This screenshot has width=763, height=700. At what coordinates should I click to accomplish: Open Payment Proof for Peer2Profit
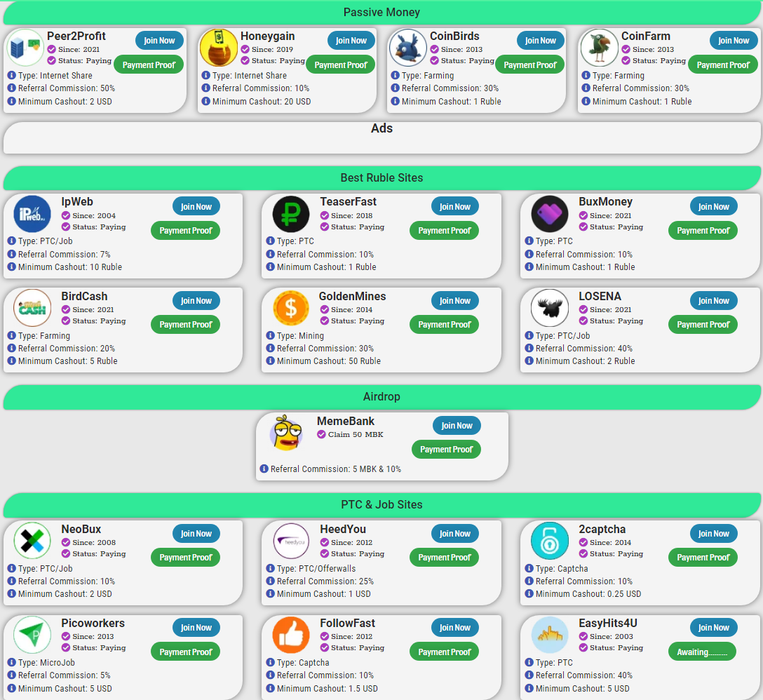[149, 65]
